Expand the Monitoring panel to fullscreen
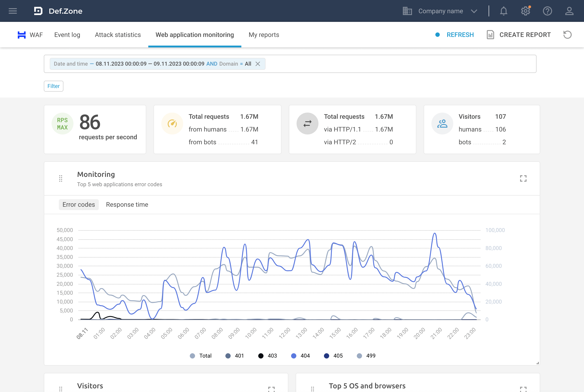 click(x=523, y=178)
